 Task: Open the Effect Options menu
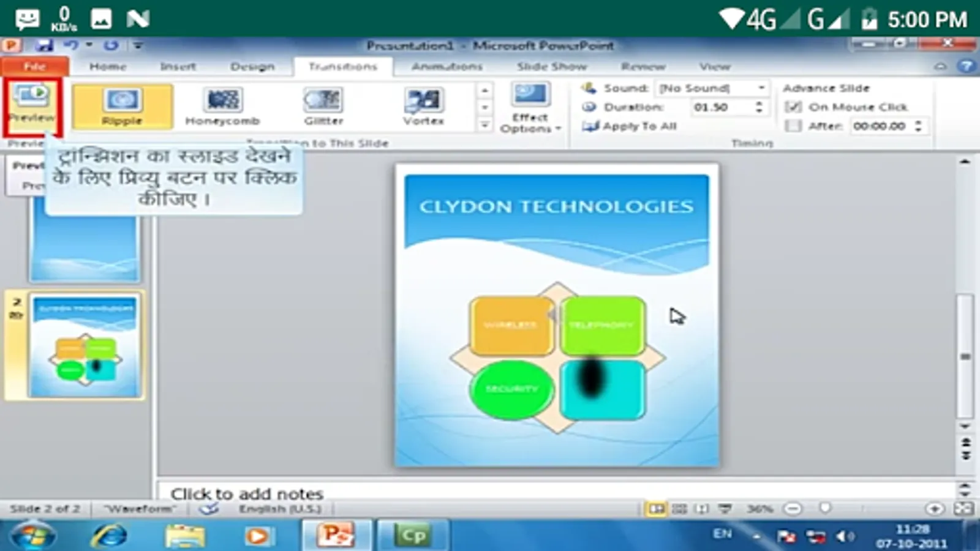point(530,107)
